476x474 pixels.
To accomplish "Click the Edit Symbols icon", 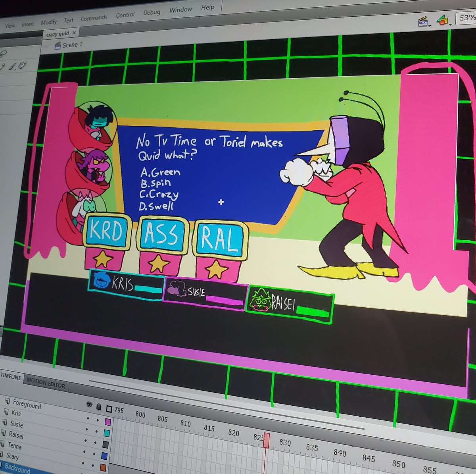I will [443, 20].
